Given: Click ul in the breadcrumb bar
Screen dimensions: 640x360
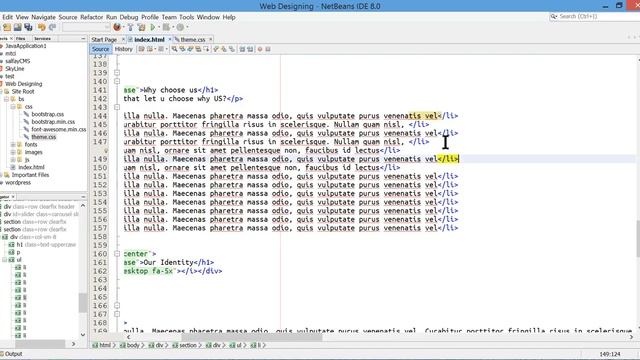Looking at the screenshot, I should 239,345.
